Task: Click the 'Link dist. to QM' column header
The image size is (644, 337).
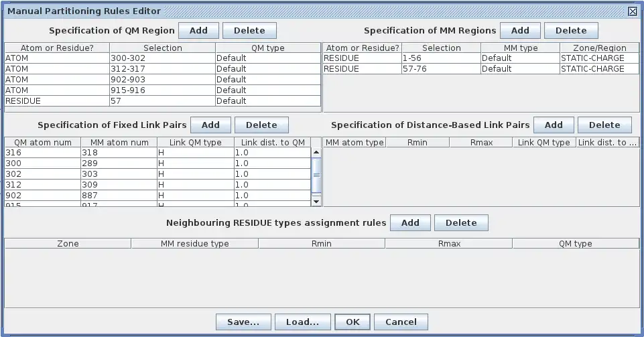Action: click(272, 143)
